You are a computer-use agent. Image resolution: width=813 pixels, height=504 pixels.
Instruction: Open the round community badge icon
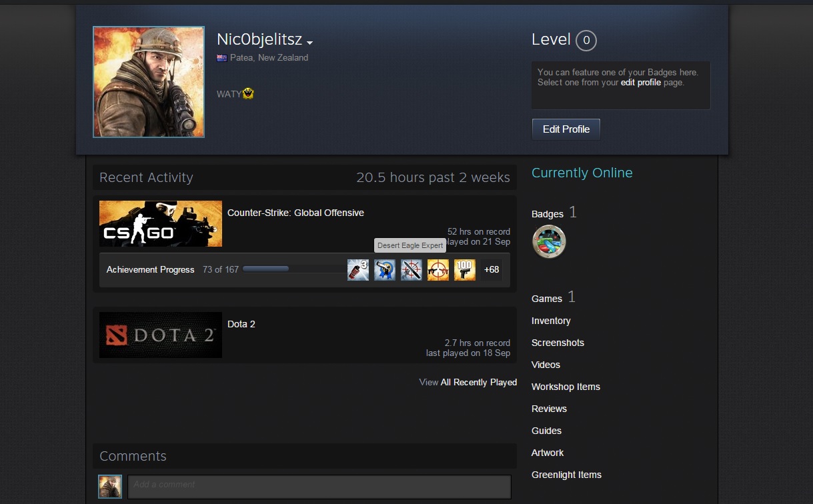click(549, 241)
